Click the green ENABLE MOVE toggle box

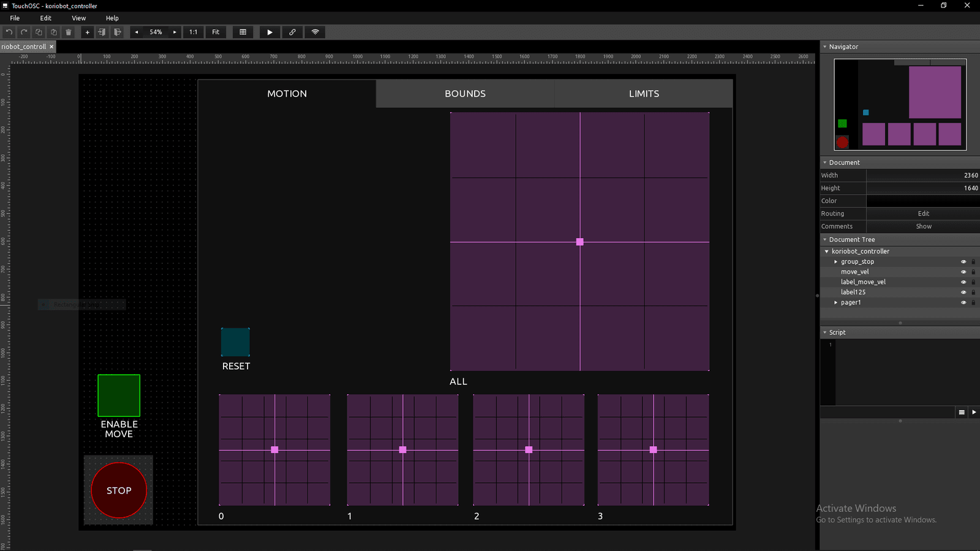click(x=119, y=395)
